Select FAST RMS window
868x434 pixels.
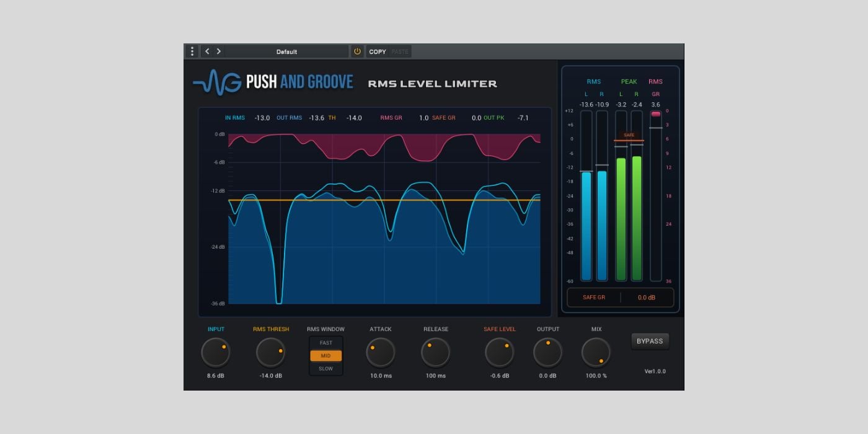[x=326, y=343]
